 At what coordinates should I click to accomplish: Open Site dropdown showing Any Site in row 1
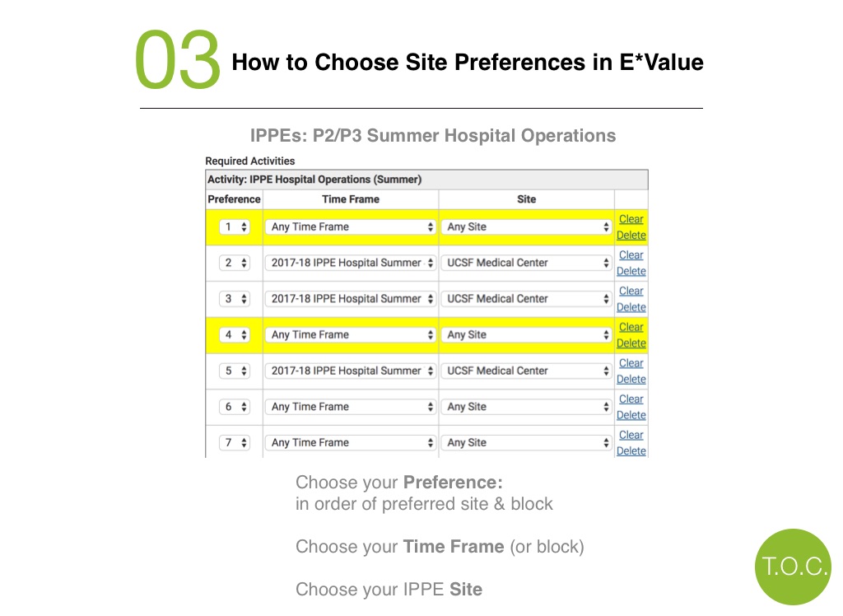click(x=526, y=227)
